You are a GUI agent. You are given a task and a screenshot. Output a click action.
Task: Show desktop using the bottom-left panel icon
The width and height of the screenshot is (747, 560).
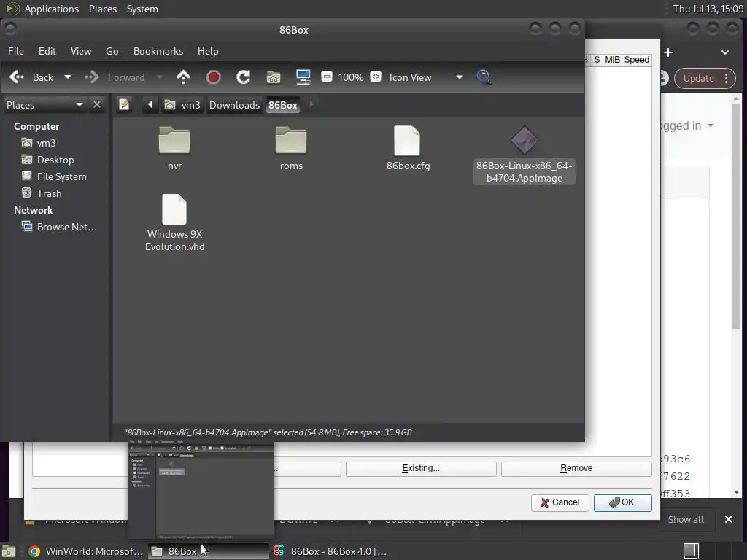9,551
